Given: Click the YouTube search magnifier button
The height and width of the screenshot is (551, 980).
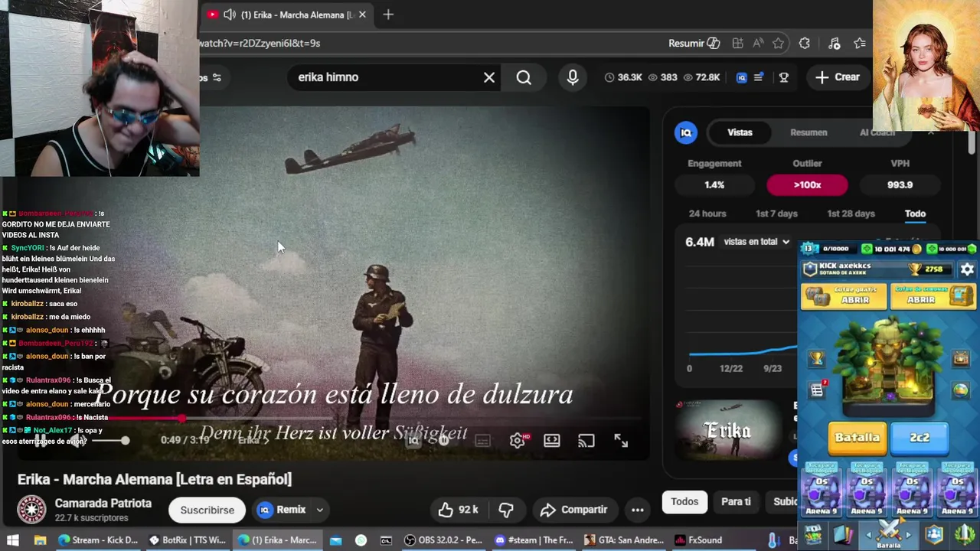Looking at the screenshot, I should pos(524,77).
